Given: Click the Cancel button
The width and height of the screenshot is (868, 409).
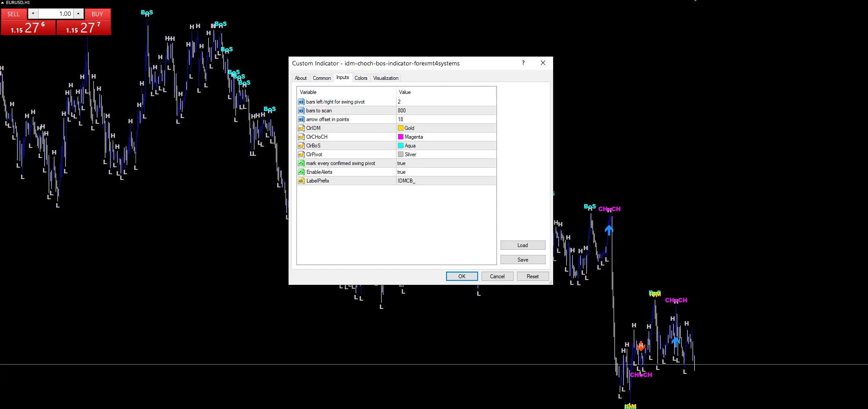Looking at the screenshot, I should (497, 276).
